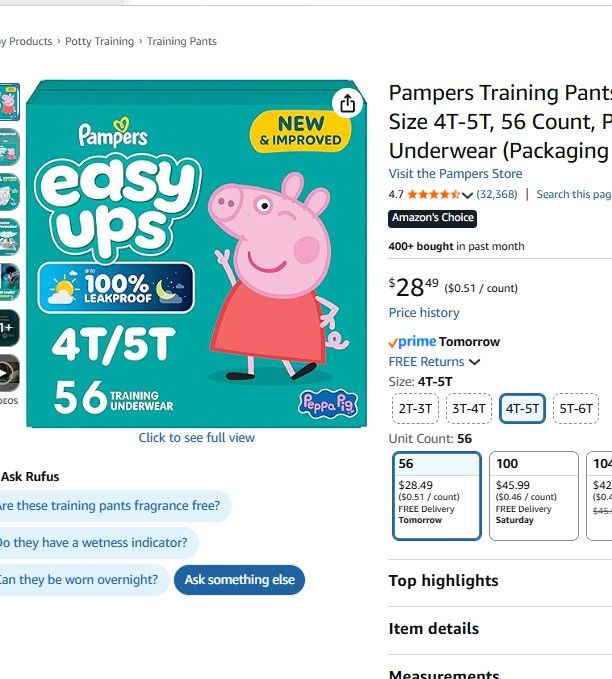
Task: Choose the 5T-6T size option
Action: tap(576, 408)
